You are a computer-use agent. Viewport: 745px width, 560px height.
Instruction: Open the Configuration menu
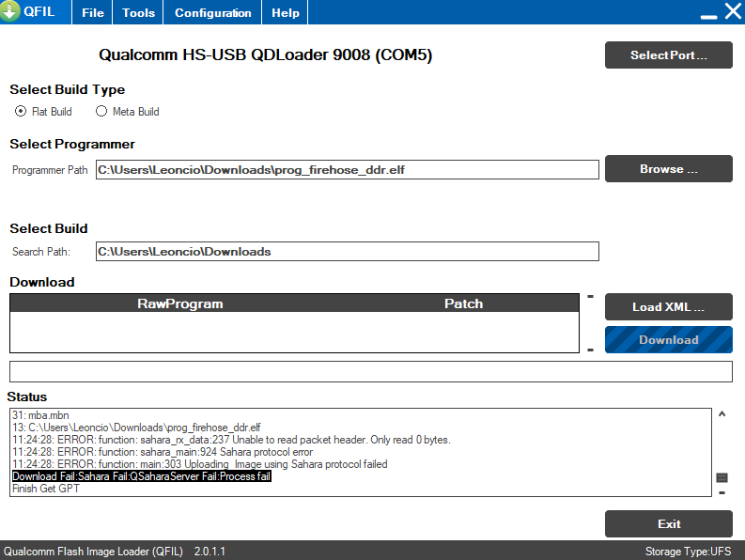coord(212,12)
